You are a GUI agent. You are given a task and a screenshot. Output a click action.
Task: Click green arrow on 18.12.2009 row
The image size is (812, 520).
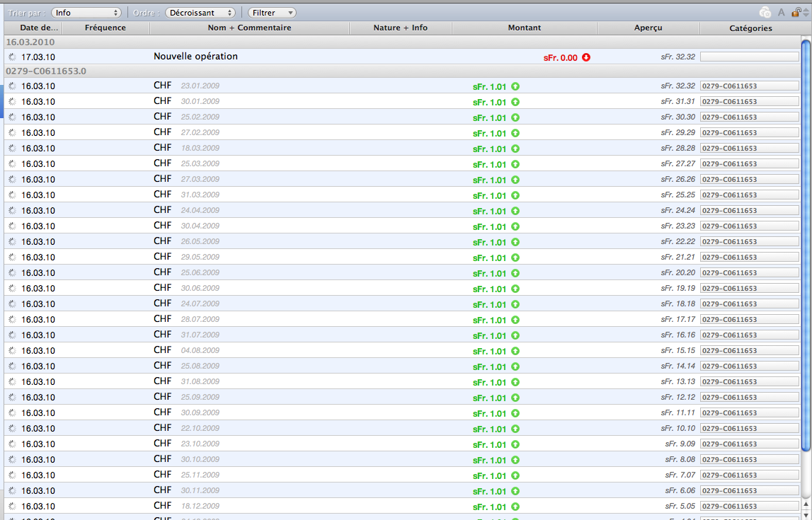515,507
